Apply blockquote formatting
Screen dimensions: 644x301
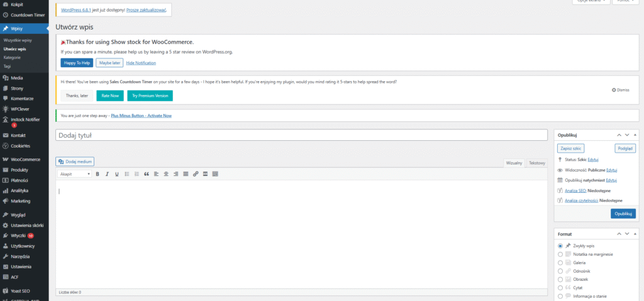pos(147,174)
